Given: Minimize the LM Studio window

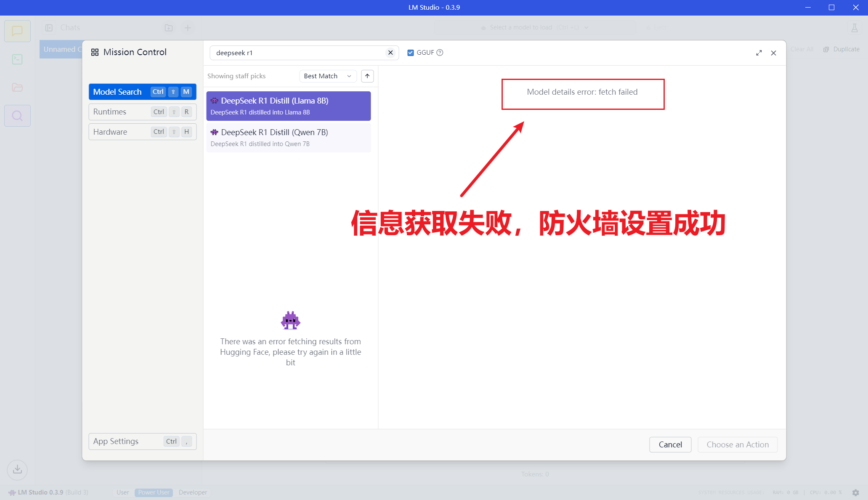Looking at the screenshot, I should [808, 8].
